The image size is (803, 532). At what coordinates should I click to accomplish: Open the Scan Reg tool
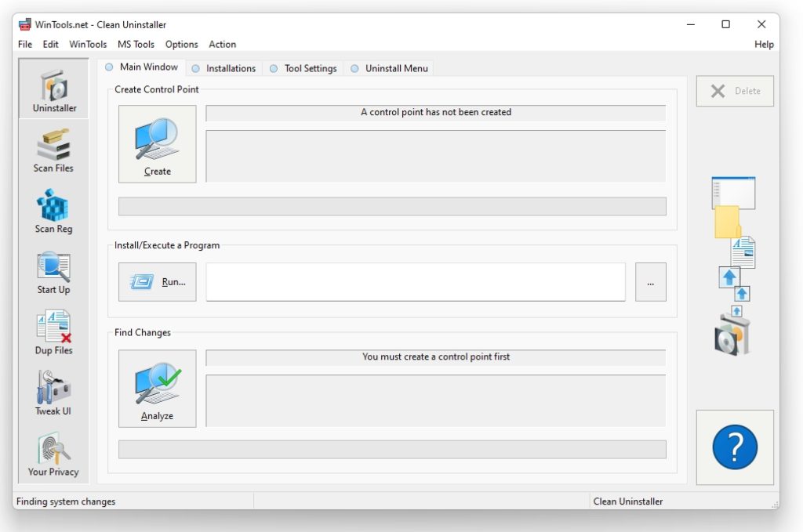(x=54, y=212)
